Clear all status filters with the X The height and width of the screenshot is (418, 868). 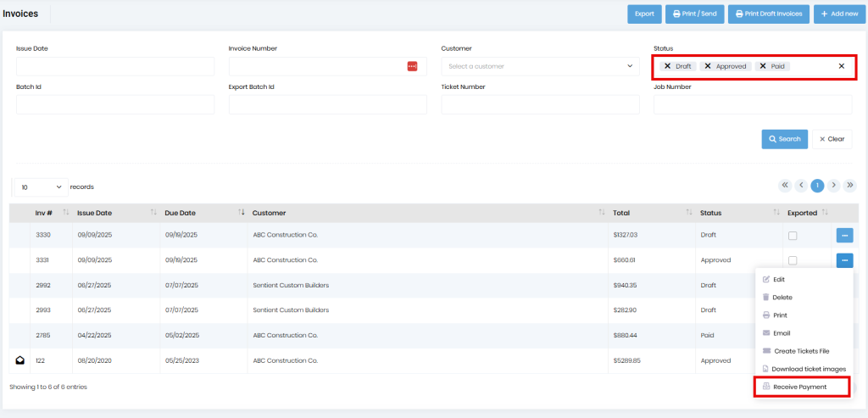pyautogui.click(x=841, y=66)
